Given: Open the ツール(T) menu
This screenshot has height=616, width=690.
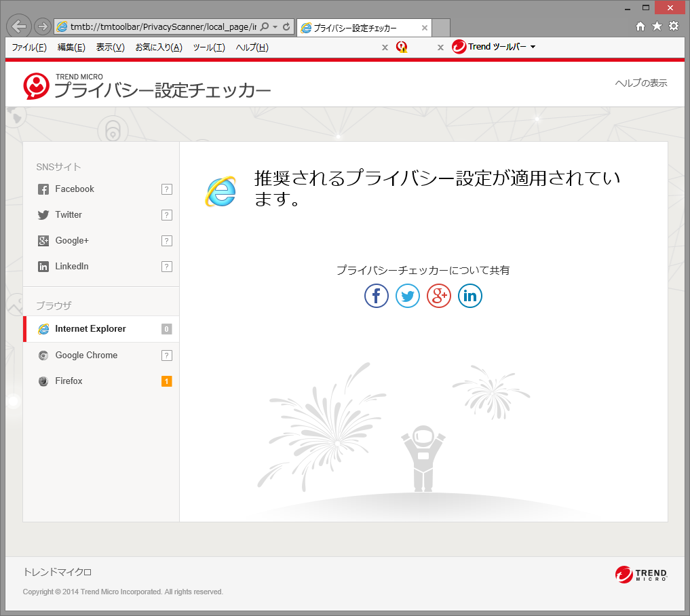Looking at the screenshot, I should [209, 47].
